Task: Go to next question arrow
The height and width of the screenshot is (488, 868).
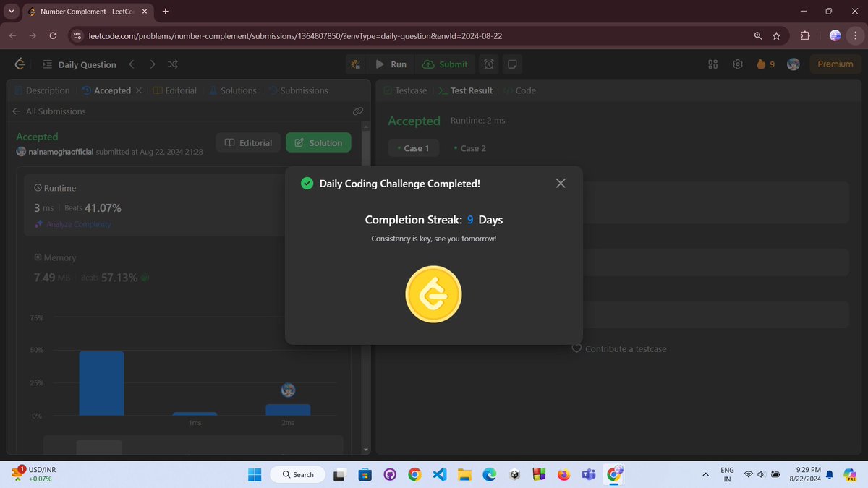Action: click(x=152, y=64)
